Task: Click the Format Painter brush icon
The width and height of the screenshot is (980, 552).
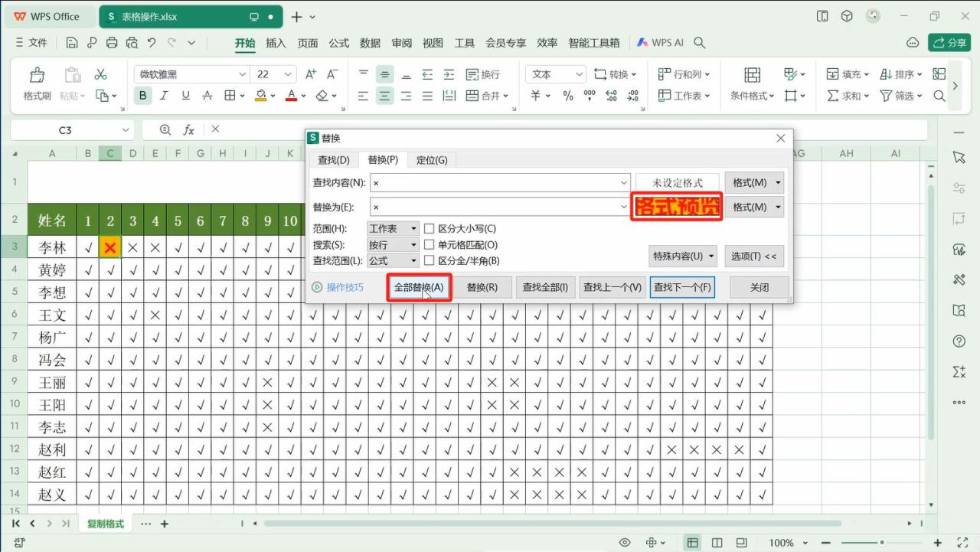Action: [37, 75]
